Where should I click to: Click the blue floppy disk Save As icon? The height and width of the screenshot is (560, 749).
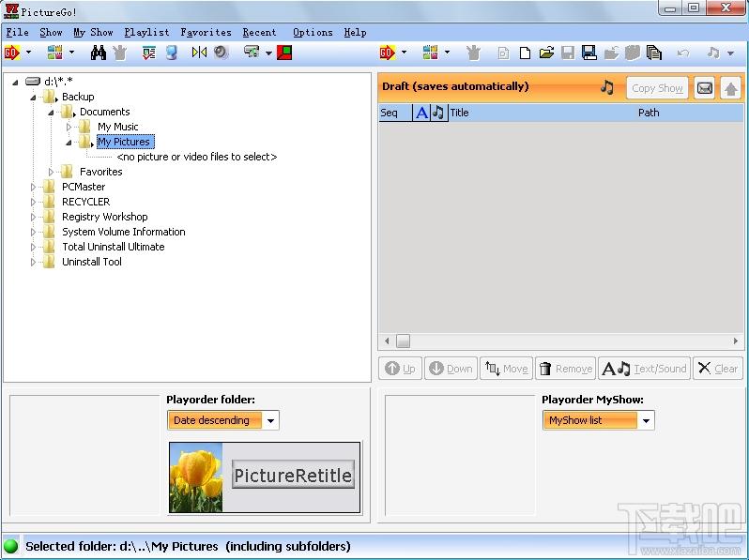(x=589, y=53)
